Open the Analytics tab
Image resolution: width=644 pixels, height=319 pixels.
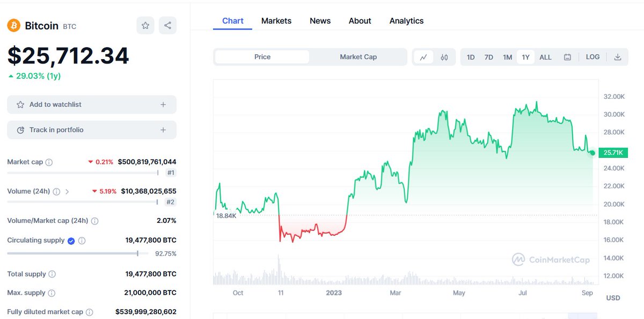tap(407, 21)
